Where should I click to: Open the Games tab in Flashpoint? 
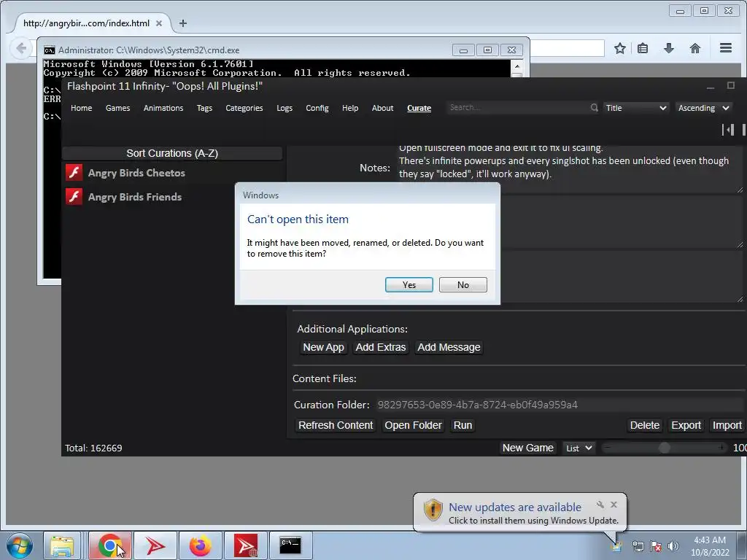pos(117,108)
